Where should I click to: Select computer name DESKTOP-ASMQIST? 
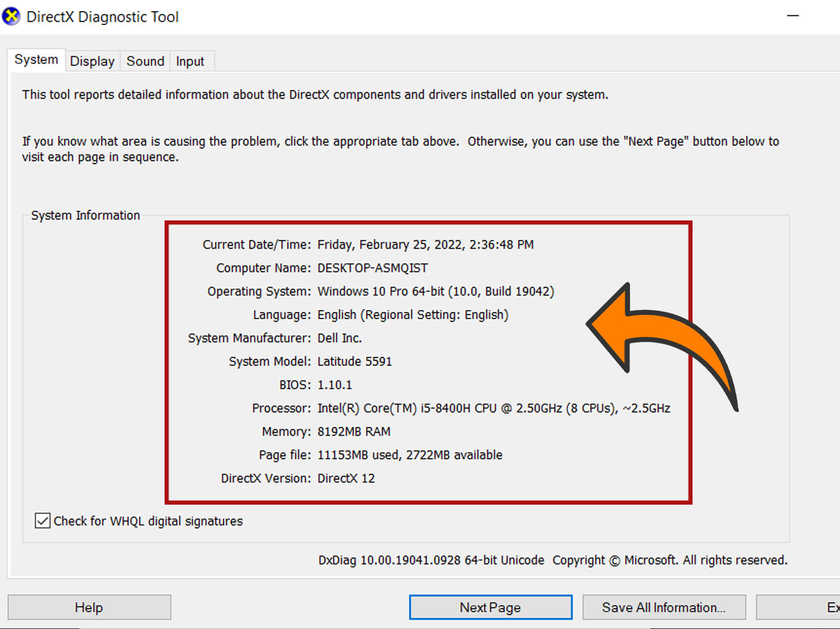[373, 268]
